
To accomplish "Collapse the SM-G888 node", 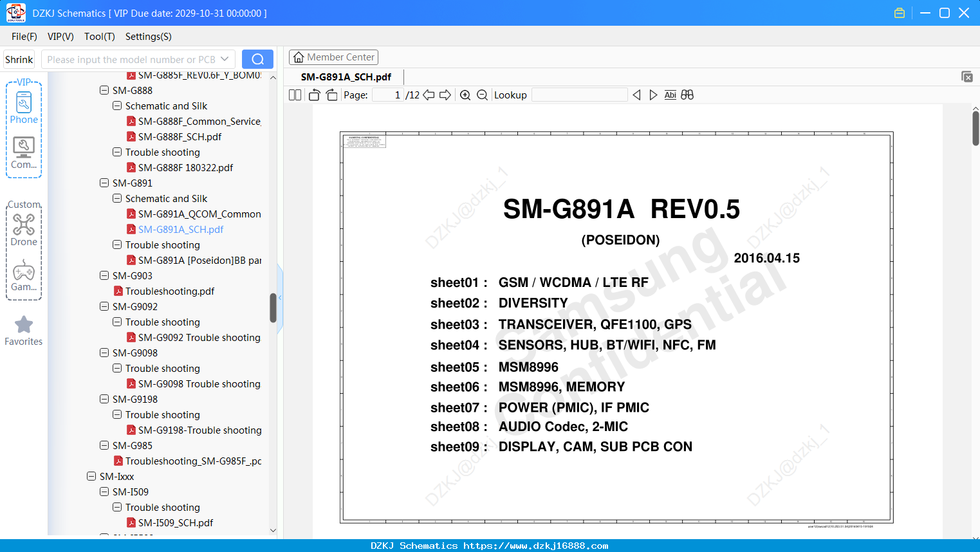I will (104, 90).
